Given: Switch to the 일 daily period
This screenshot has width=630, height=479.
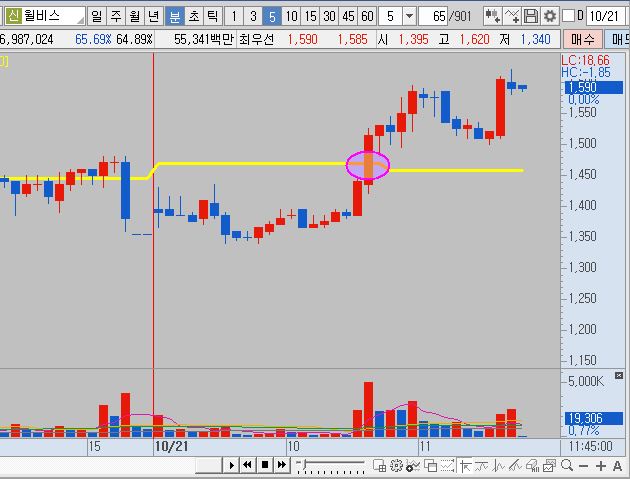Looking at the screenshot, I should pos(95,16).
